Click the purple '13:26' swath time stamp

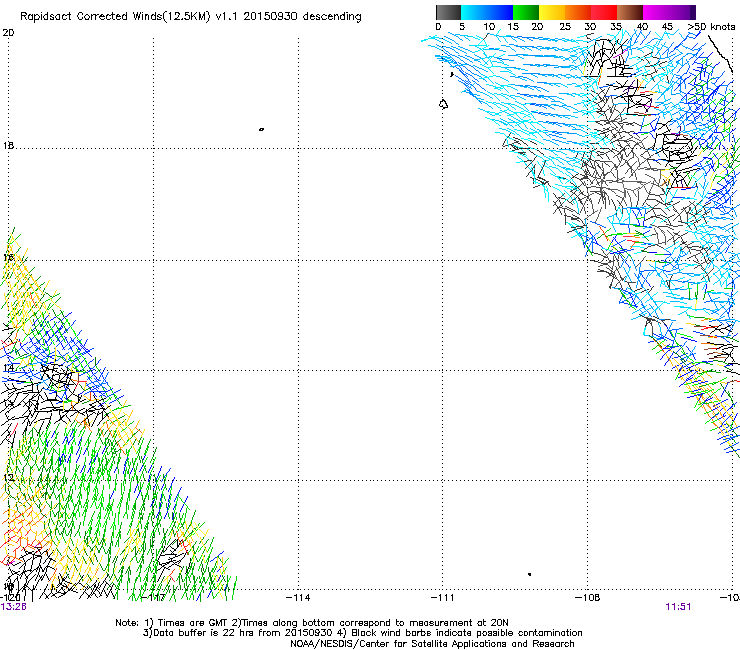13,607
